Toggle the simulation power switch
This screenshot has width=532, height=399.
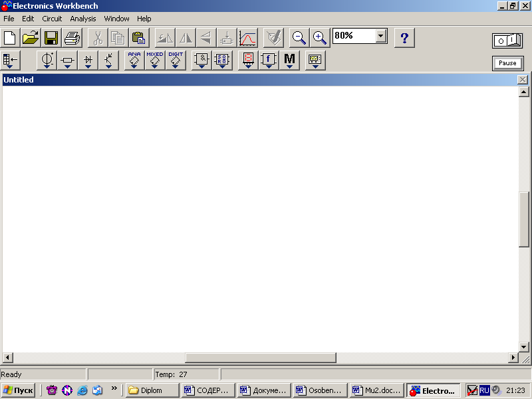(x=507, y=41)
